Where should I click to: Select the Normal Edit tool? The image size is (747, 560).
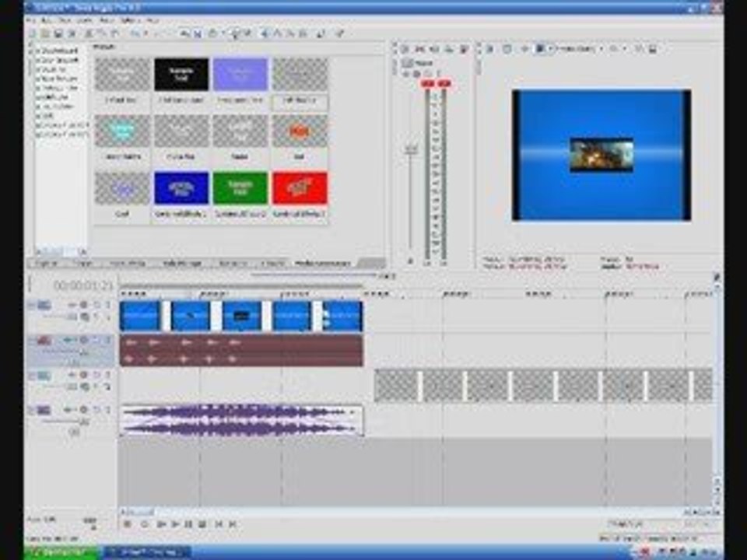pos(265,33)
